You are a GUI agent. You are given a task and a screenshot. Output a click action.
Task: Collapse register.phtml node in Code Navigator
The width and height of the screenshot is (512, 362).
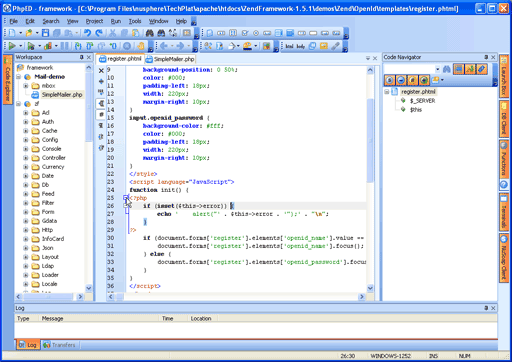(387, 92)
